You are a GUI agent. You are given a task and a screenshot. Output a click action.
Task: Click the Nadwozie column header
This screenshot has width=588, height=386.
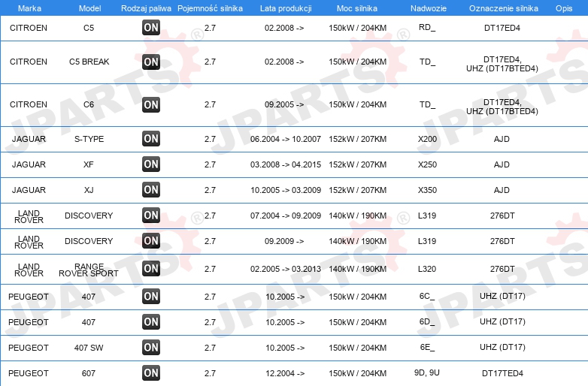click(x=429, y=8)
